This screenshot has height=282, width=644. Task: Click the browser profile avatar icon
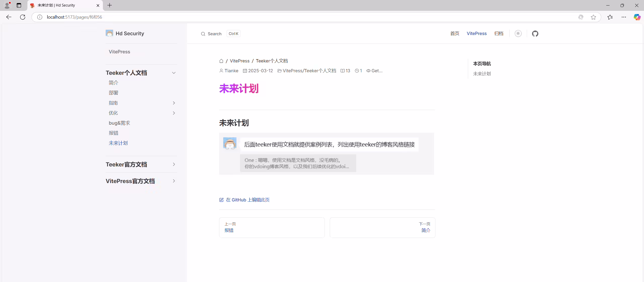click(x=7, y=5)
